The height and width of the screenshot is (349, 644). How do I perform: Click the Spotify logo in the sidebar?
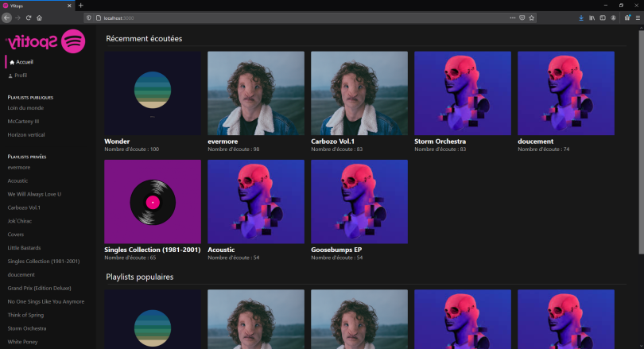click(46, 41)
